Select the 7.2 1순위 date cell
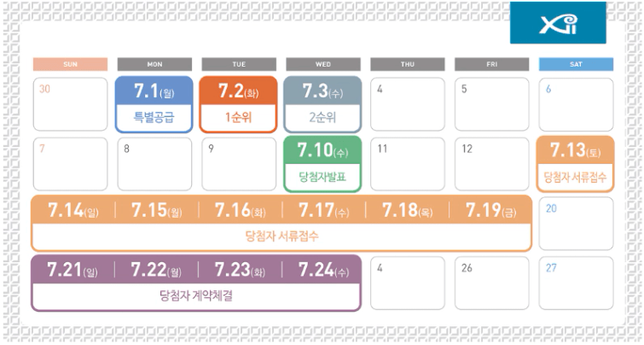The width and height of the screenshot is (644, 345). [x=238, y=104]
